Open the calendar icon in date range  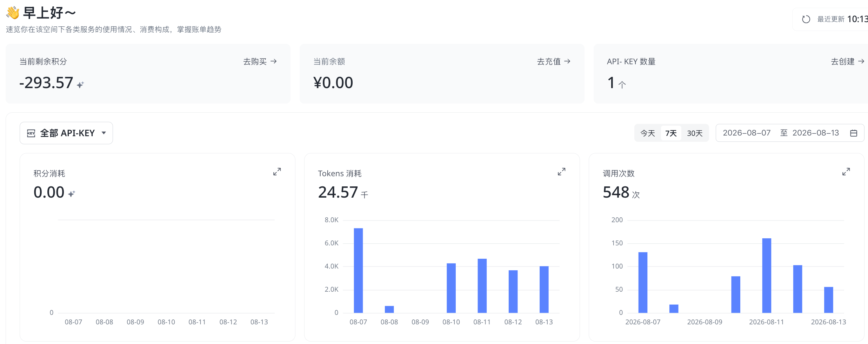click(854, 133)
